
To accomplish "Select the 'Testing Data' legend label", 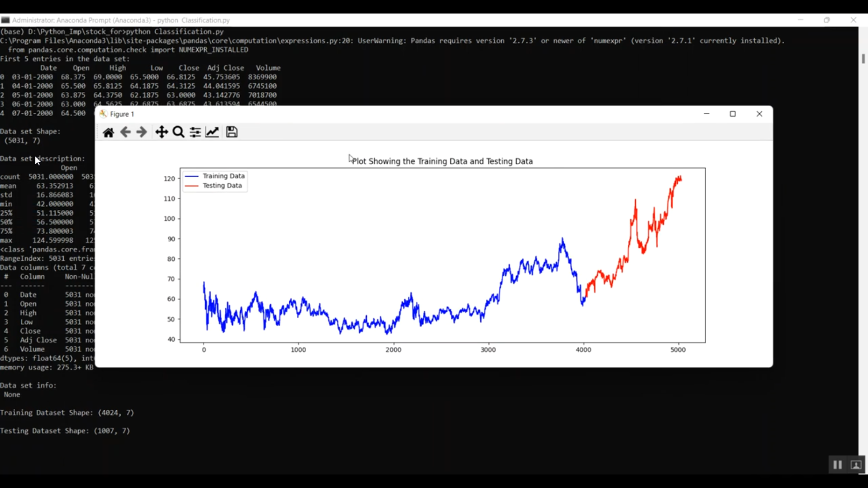I will coord(222,186).
